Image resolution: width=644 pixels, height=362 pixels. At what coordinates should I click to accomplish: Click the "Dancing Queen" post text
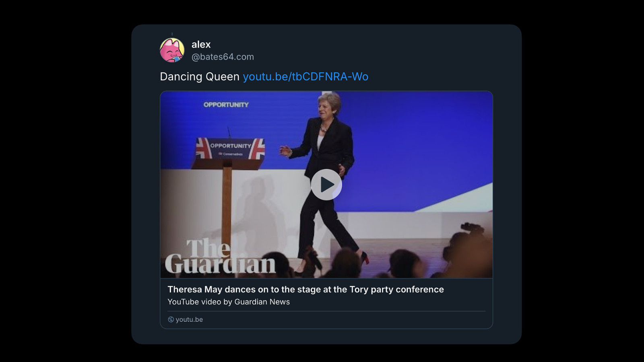pyautogui.click(x=200, y=76)
